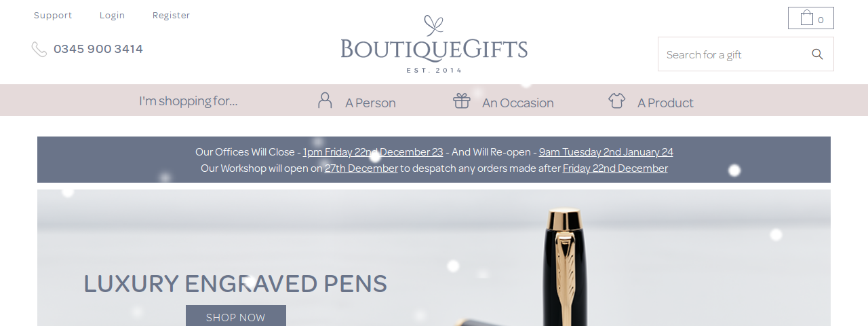Open the An Occasion menu
868x326 pixels.
coord(518,103)
